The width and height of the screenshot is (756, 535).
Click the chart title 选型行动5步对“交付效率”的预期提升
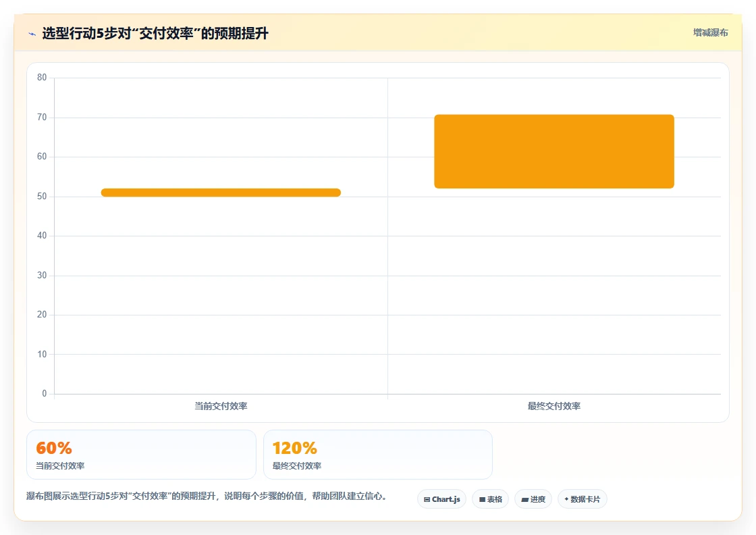pyautogui.click(x=155, y=33)
